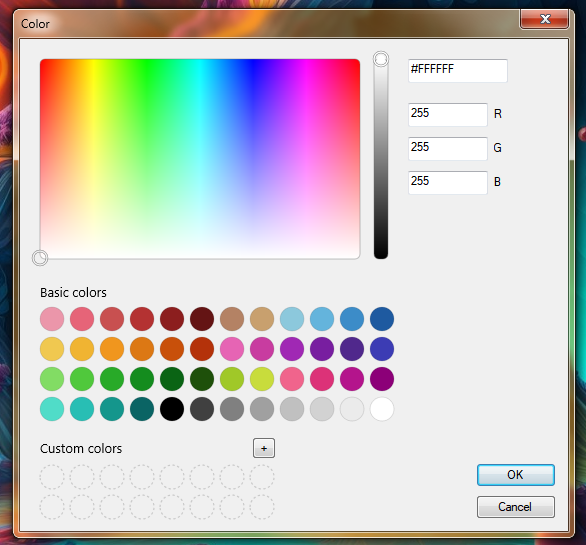Image resolution: width=586 pixels, height=545 pixels.
Task: Click the B value field
Action: point(448,182)
